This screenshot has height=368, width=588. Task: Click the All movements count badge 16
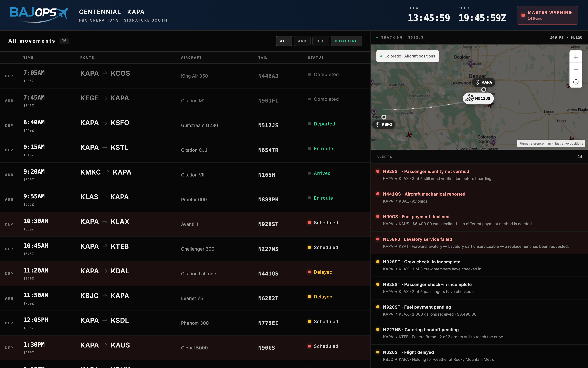pos(64,41)
